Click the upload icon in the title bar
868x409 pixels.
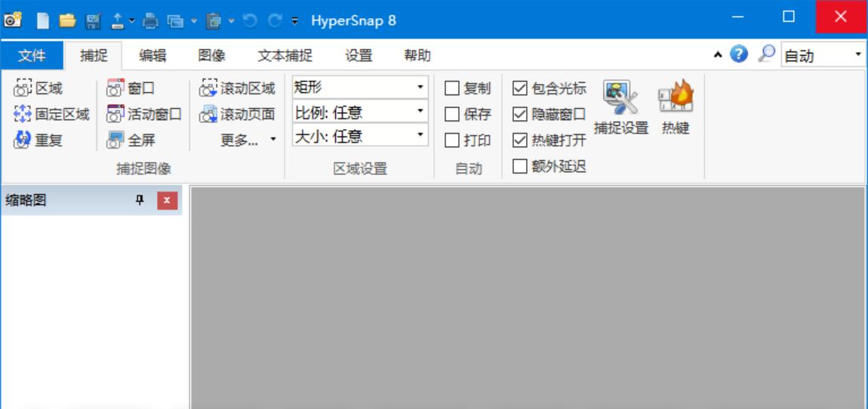coord(118,20)
